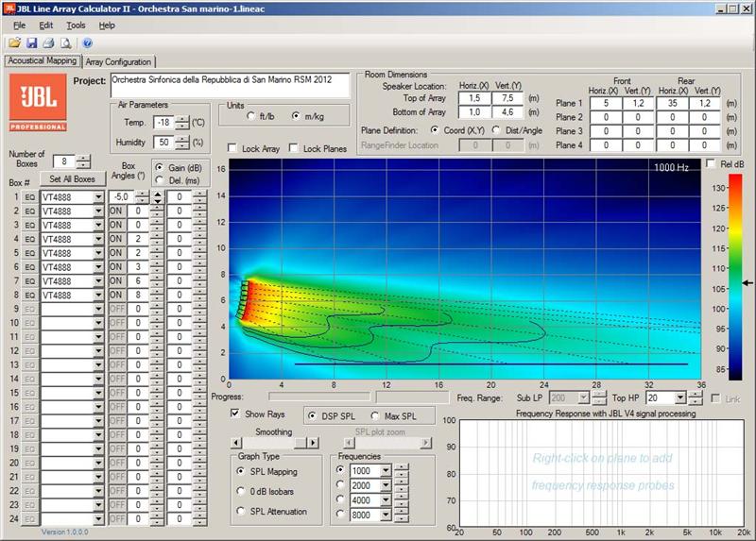
Task: Select the 2000 Hz frequency radio button
Action: (x=340, y=484)
